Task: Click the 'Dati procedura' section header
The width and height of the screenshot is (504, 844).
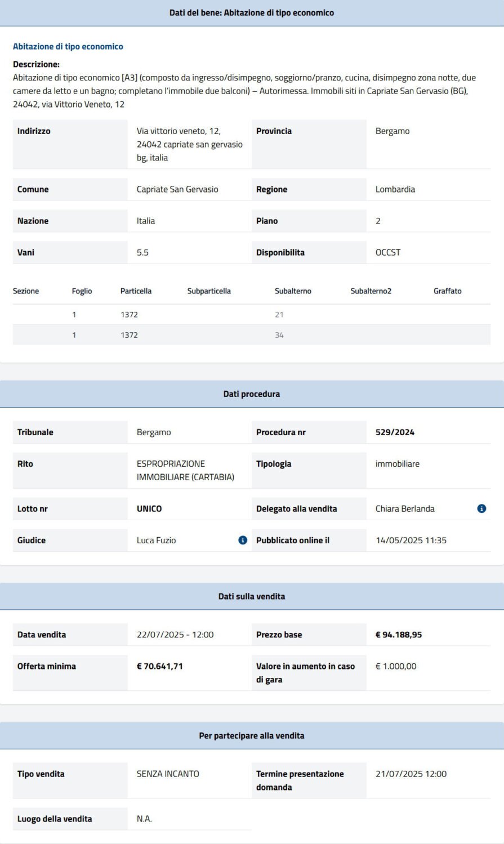Action: pyautogui.click(x=252, y=394)
